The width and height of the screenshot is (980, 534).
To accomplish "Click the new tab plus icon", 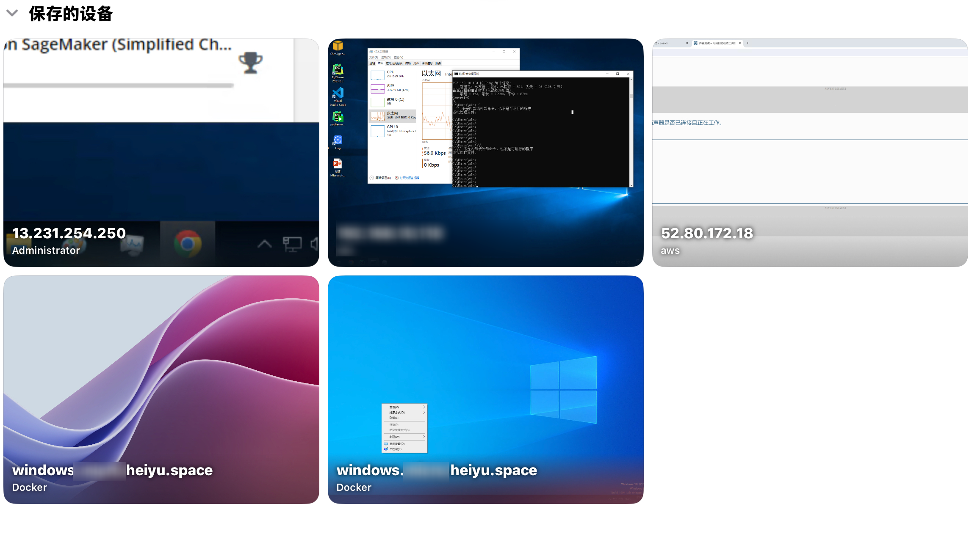I will 747,43.
